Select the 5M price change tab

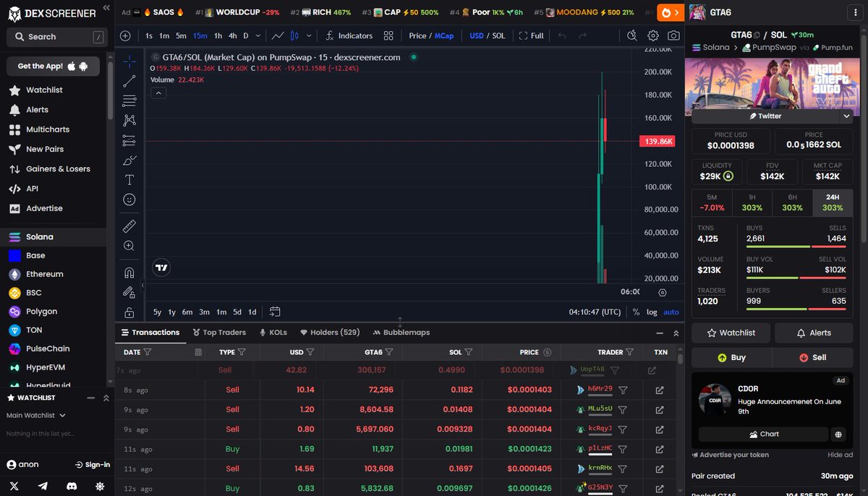click(x=712, y=202)
